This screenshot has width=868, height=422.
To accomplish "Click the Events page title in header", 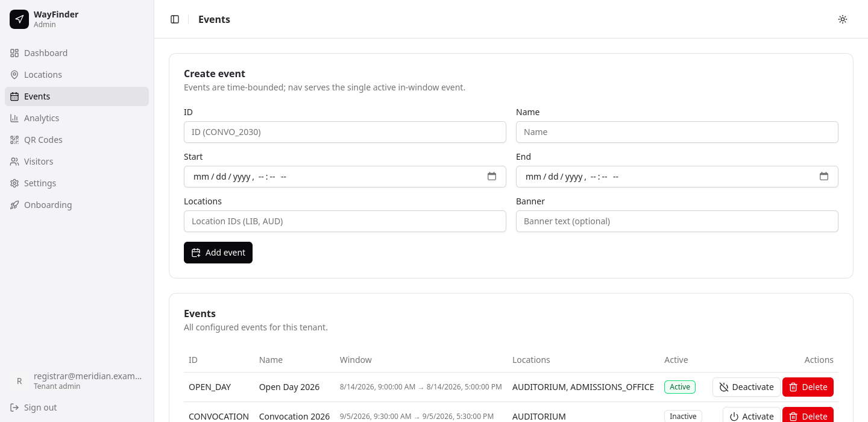I will click(x=214, y=19).
